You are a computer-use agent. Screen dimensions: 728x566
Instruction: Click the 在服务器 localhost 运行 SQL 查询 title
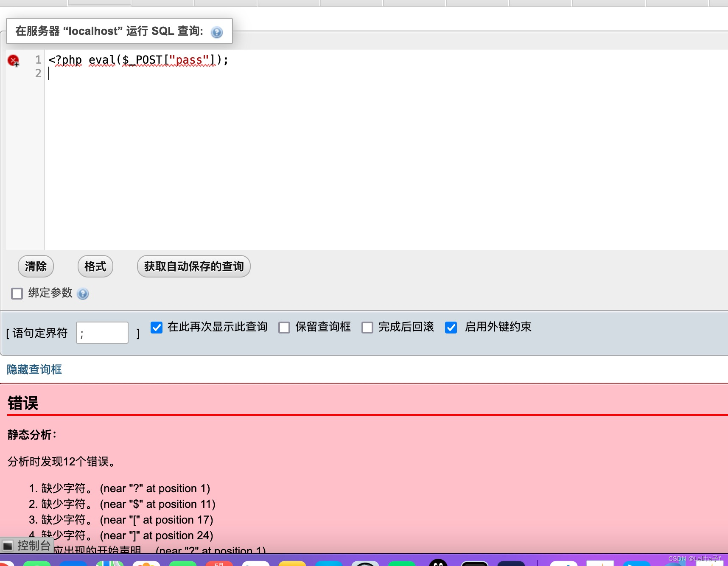click(x=109, y=31)
